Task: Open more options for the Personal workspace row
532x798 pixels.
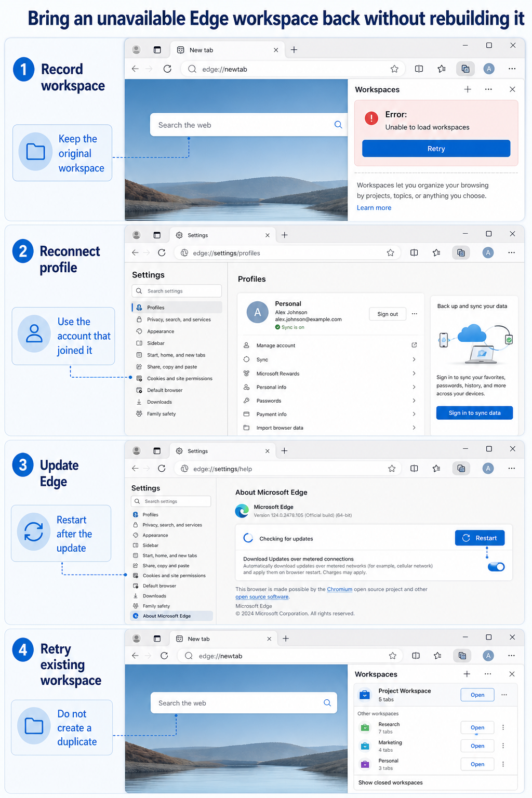Action: pos(503,764)
